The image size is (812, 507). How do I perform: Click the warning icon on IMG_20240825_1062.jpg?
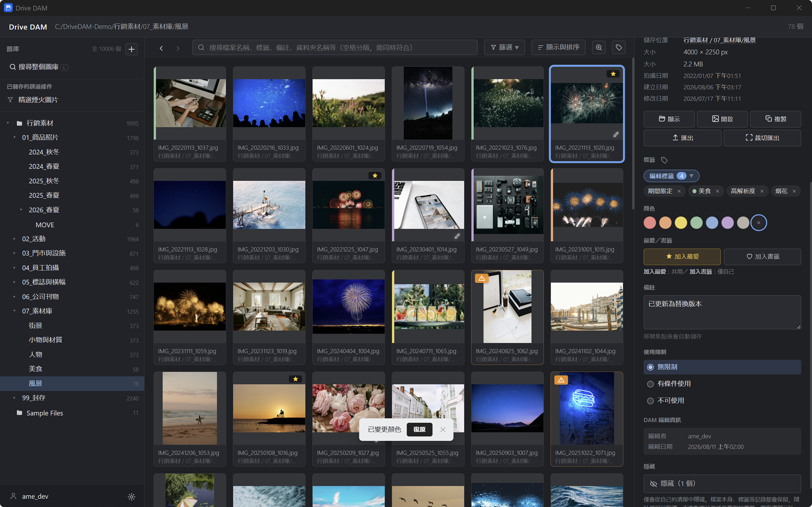tap(482, 278)
